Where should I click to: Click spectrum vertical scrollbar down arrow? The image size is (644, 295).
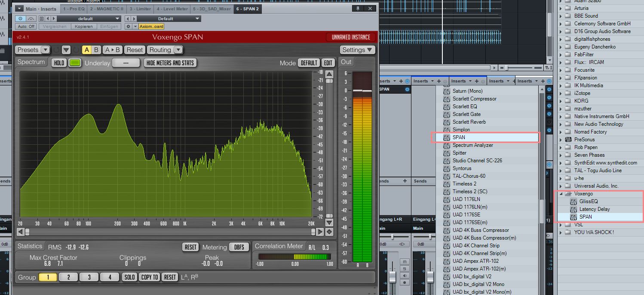(329, 222)
